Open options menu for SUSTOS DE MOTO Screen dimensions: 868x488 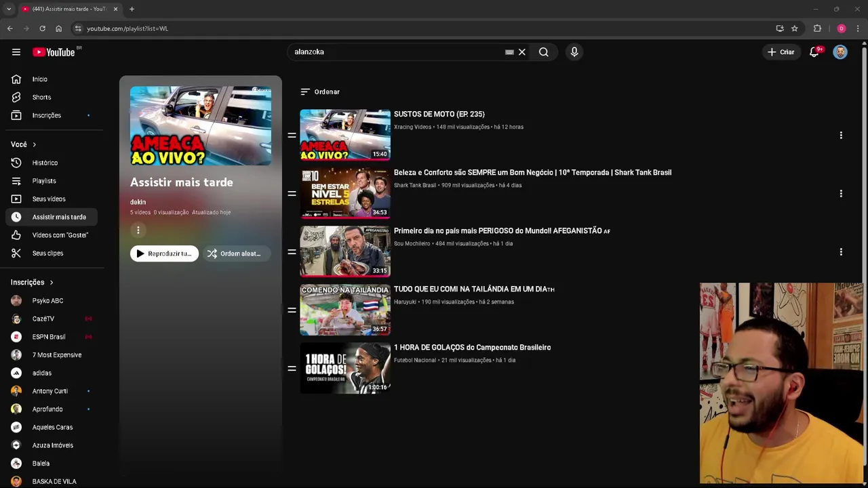[x=841, y=135]
